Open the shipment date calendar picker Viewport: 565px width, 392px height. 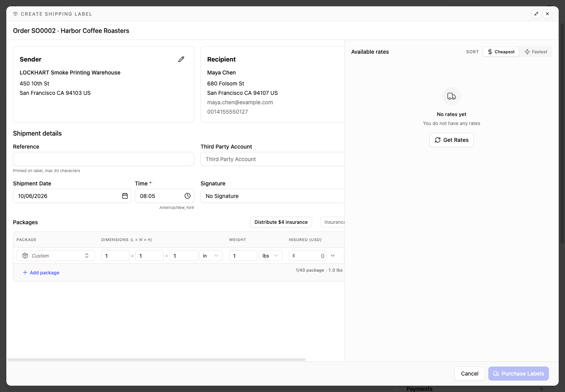[125, 196]
